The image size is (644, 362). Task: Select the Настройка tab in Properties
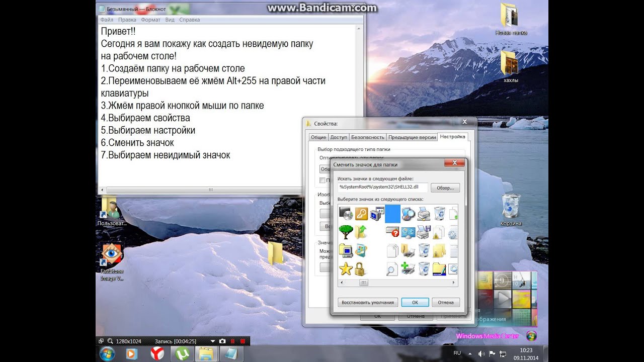[452, 137]
